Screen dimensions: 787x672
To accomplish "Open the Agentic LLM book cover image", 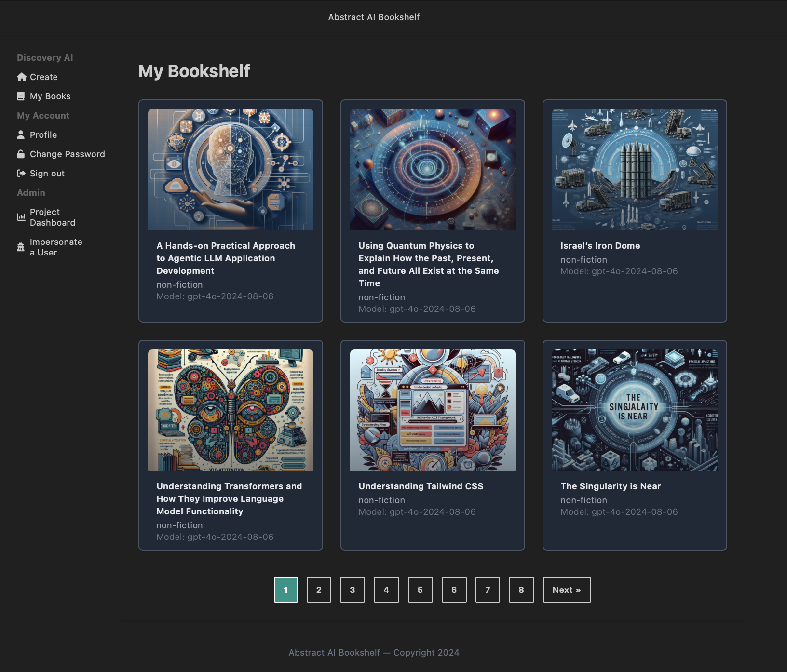I will (x=231, y=170).
